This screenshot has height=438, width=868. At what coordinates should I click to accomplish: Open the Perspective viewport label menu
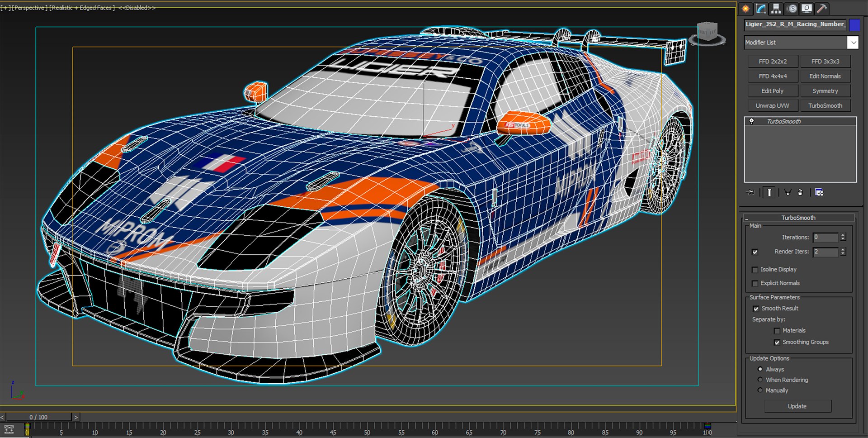click(x=29, y=8)
